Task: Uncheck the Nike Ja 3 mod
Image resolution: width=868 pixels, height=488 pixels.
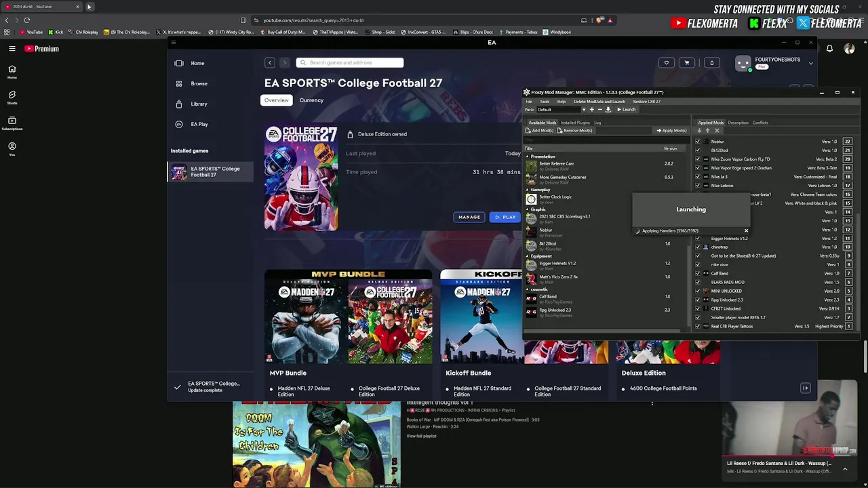Action: (x=698, y=177)
